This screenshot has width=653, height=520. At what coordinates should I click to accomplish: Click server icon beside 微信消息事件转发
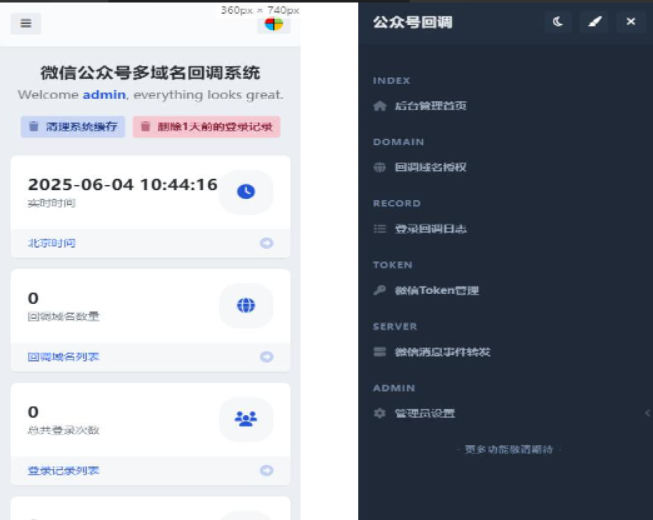[x=379, y=352]
